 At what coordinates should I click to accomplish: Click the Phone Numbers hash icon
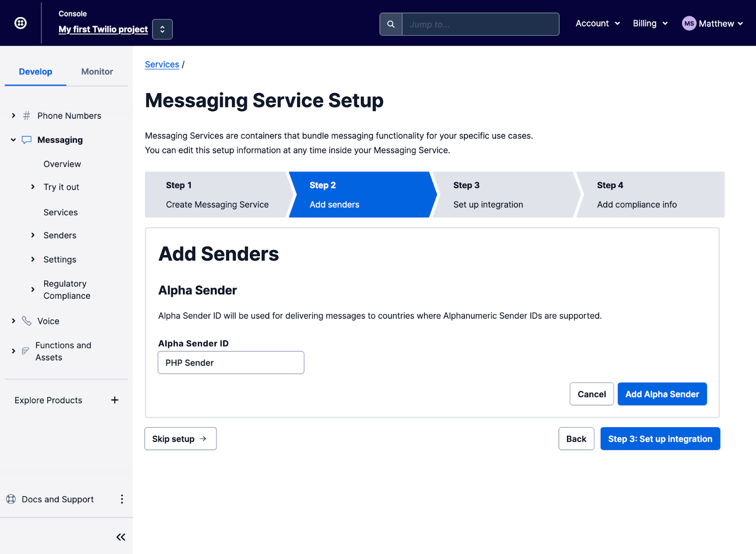pyautogui.click(x=26, y=115)
